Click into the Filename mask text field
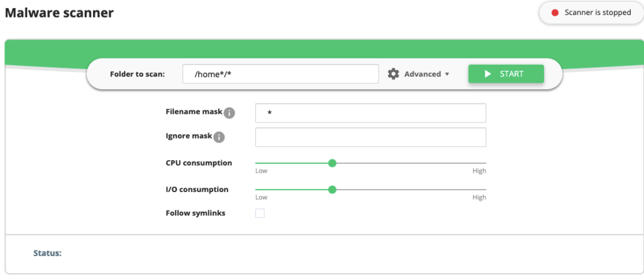The image size is (644, 275). tap(370, 113)
